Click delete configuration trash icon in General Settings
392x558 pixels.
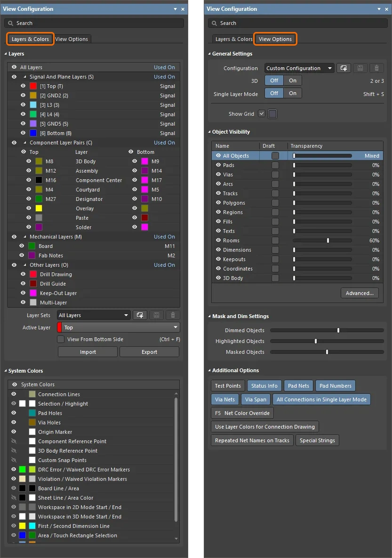pyautogui.click(x=376, y=68)
